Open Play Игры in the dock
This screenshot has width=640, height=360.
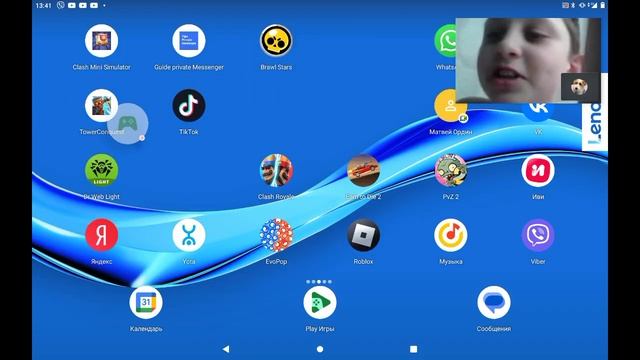(320, 302)
